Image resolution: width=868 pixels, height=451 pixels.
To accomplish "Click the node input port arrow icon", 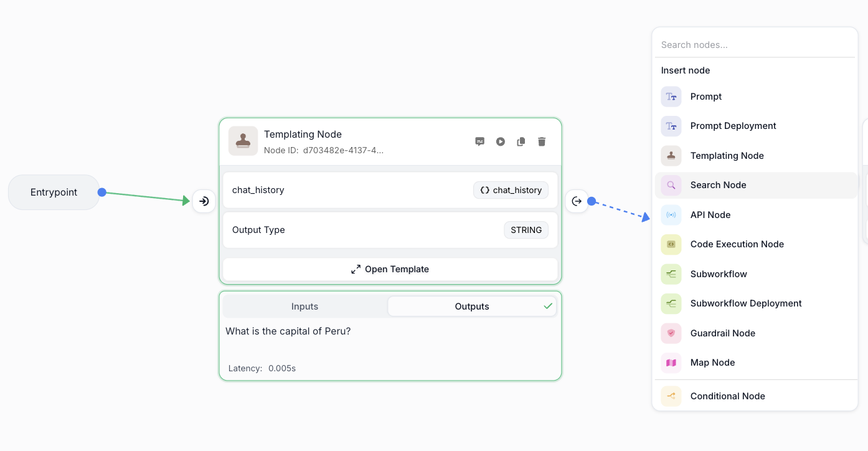I will click(x=204, y=201).
